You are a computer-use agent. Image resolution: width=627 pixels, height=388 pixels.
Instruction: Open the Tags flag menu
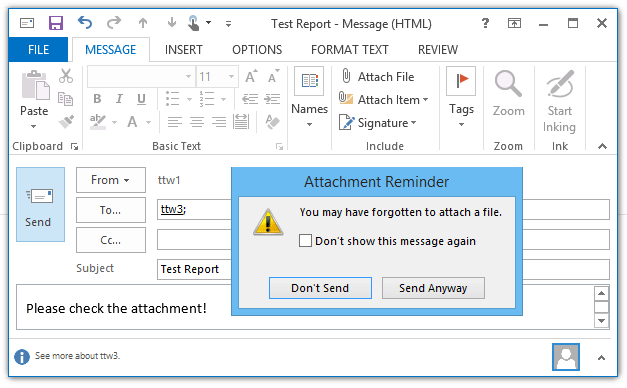(461, 97)
